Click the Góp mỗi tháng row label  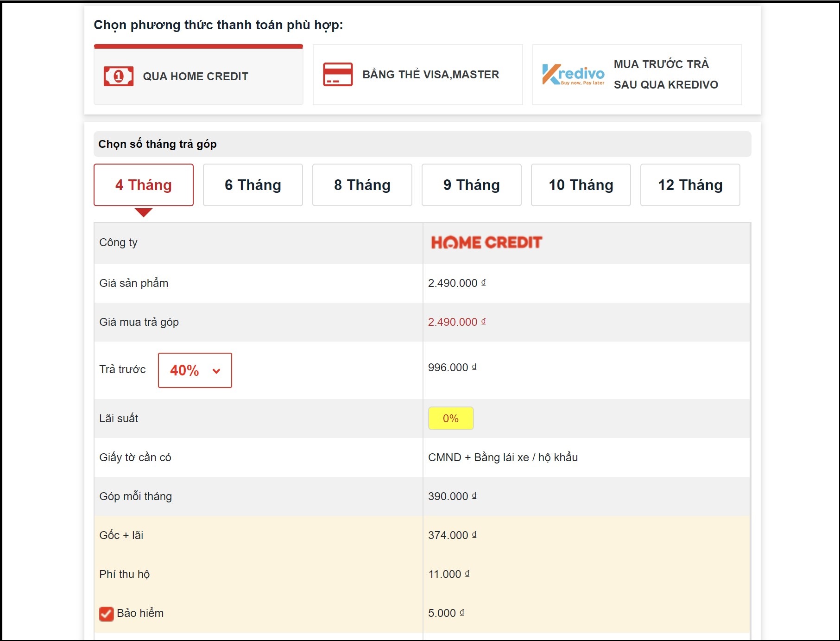(136, 496)
